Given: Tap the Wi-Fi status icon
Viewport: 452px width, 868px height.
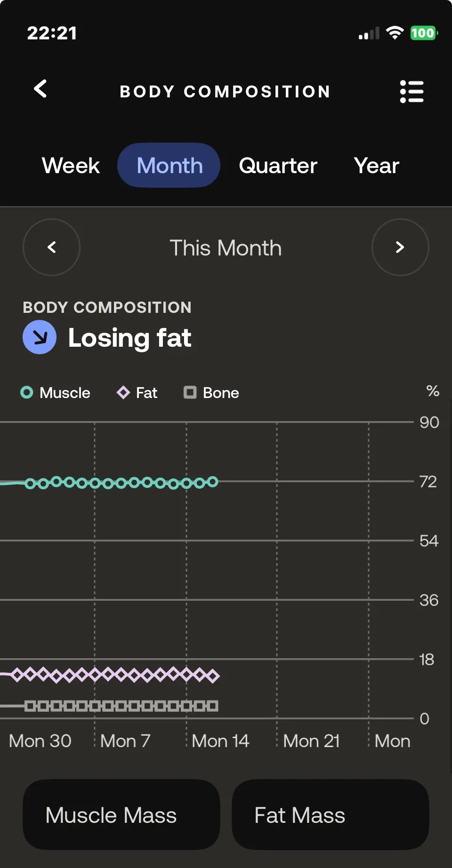Looking at the screenshot, I should pyautogui.click(x=395, y=32).
